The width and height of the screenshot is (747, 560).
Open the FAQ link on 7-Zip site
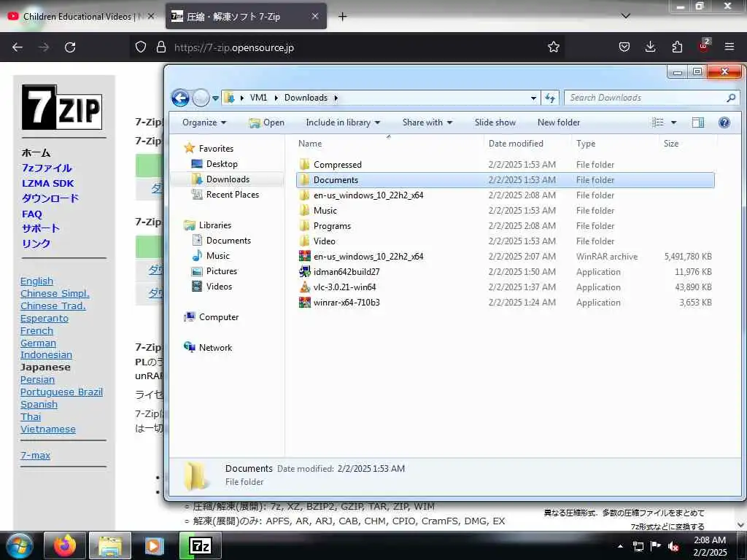(x=32, y=214)
